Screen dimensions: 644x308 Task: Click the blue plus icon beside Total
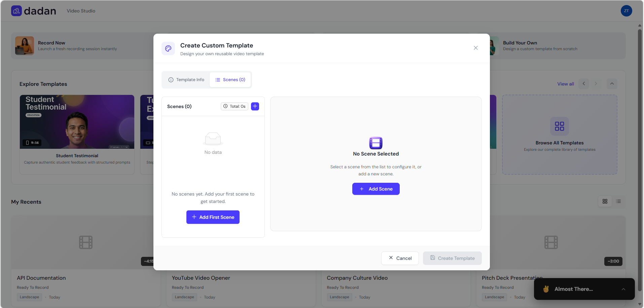(255, 106)
